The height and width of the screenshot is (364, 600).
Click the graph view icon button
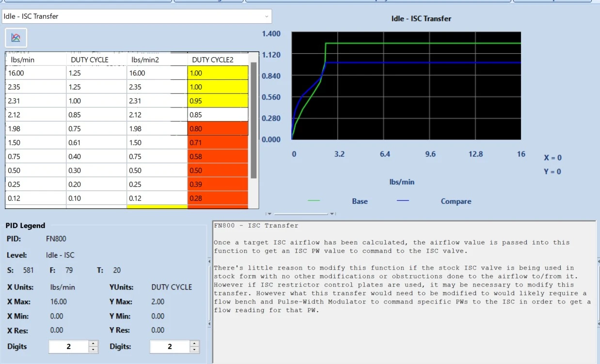(x=16, y=38)
